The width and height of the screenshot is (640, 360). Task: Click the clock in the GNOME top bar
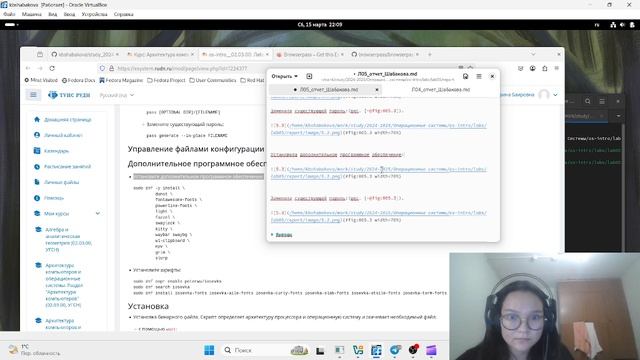(x=320, y=25)
